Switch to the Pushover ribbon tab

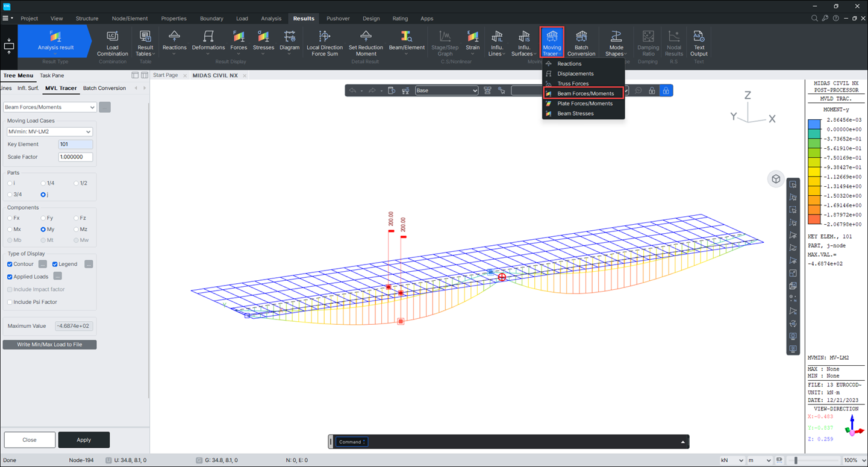[x=338, y=19]
